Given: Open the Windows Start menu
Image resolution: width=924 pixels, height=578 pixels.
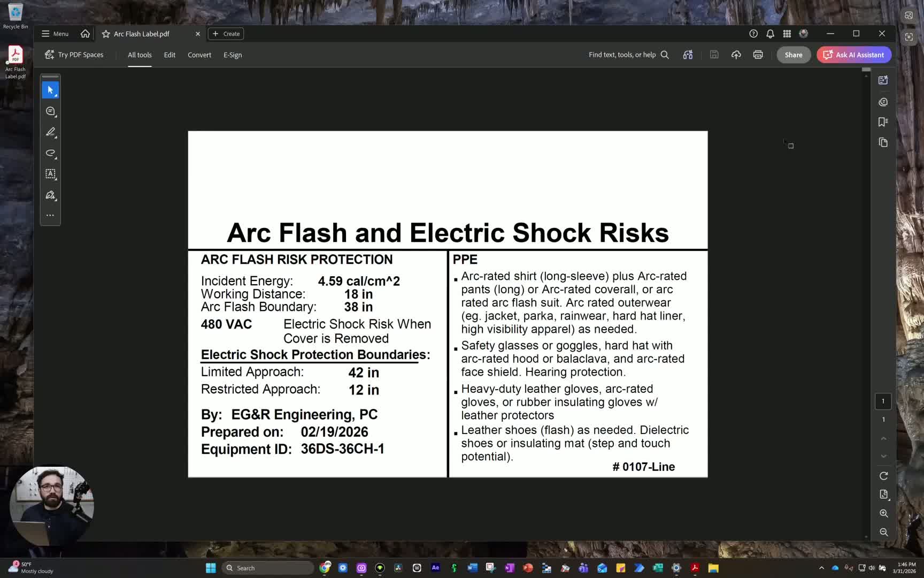Looking at the screenshot, I should pyautogui.click(x=211, y=568).
